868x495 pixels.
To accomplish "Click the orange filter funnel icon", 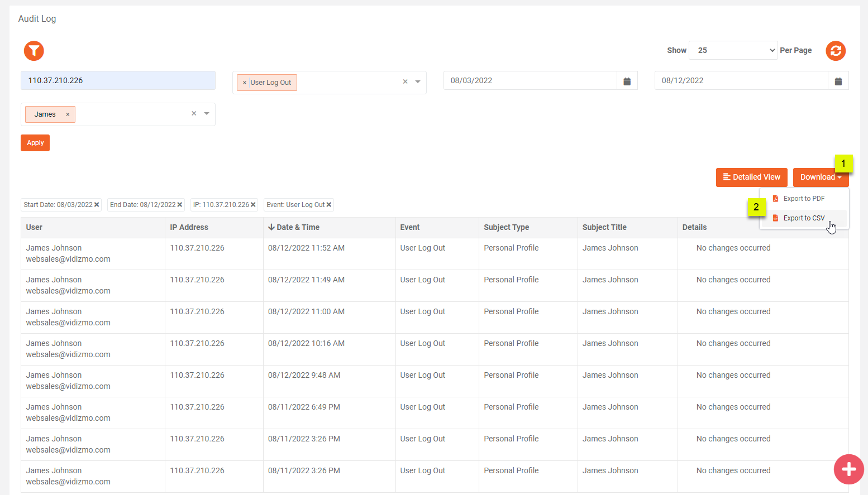I will 34,51.
